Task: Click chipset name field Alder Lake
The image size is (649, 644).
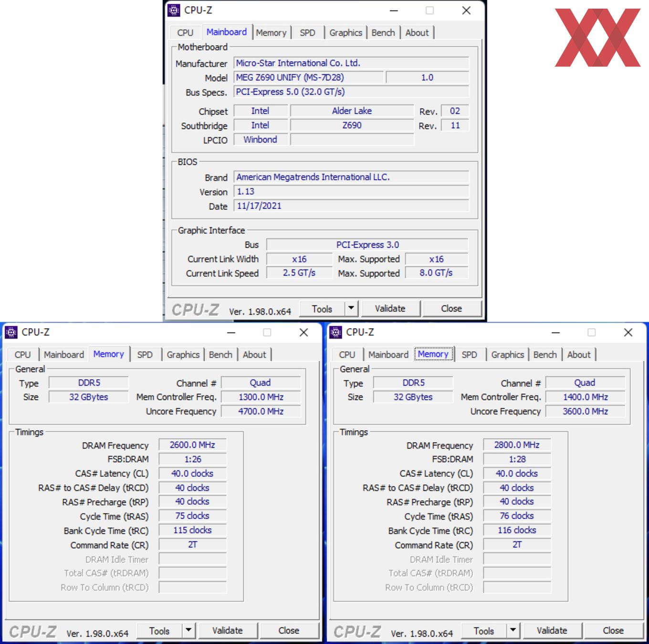Action: (x=352, y=111)
